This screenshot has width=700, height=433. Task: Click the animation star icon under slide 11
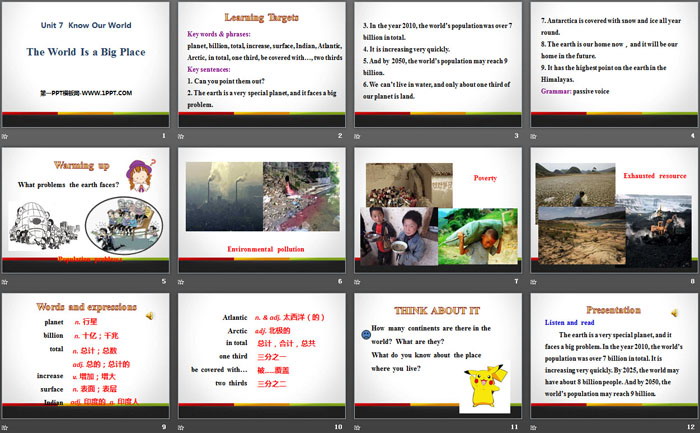coord(357,427)
